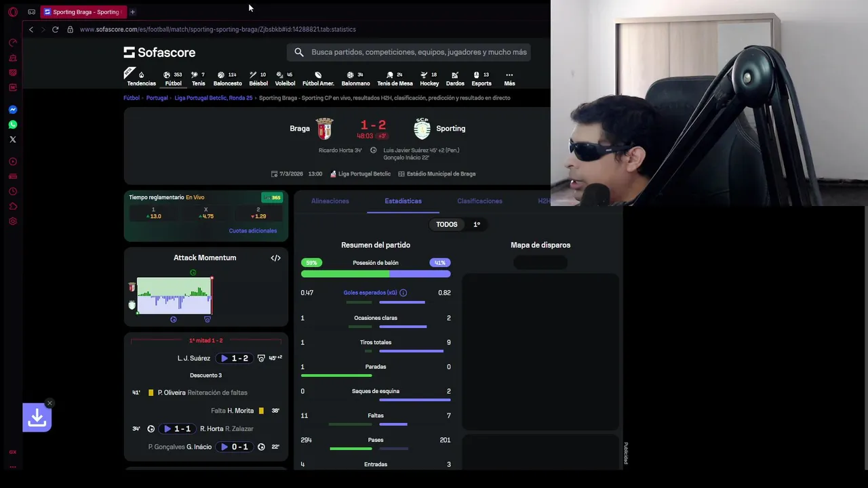Switch to the Estadísticas tab

tap(403, 201)
